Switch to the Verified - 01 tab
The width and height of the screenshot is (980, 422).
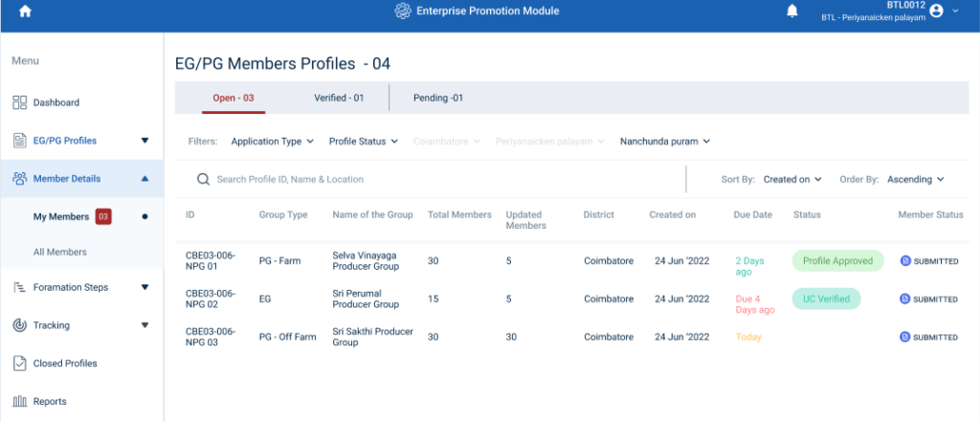339,98
